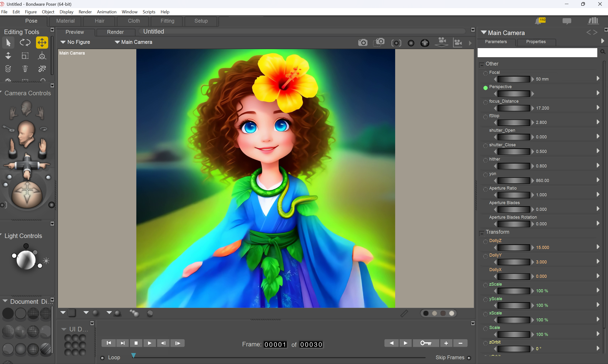Toggle the Loop radio button
Image resolution: width=608 pixels, height=364 pixels.
[x=102, y=358]
